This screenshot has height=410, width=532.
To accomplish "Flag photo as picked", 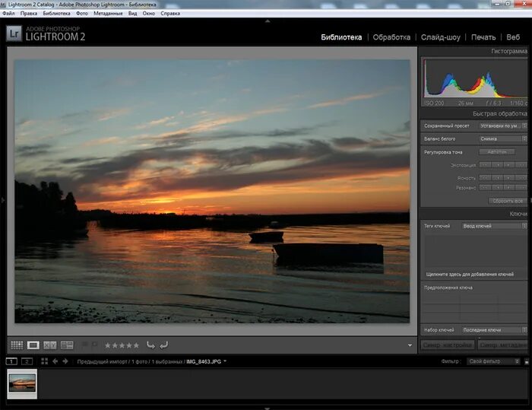I will coord(85,345).
